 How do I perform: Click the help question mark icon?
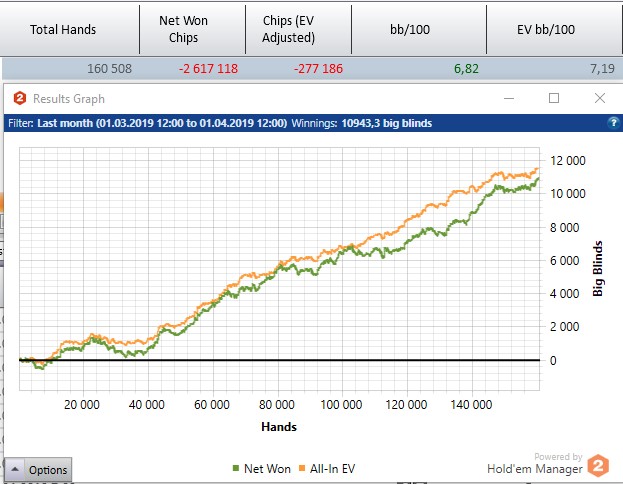coord(613,123)
